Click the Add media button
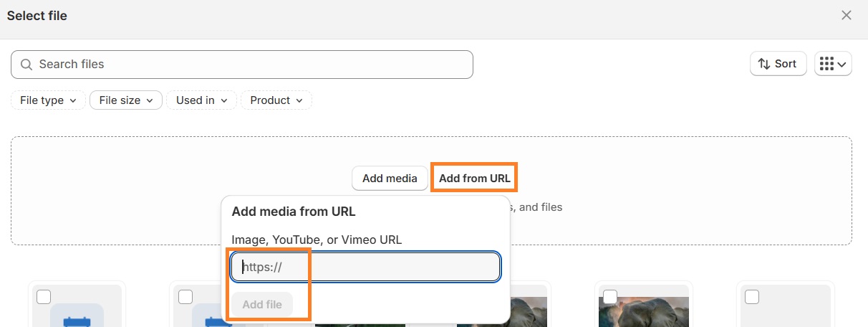This screenshot has height=327, width=868. [x=390, y=179]
